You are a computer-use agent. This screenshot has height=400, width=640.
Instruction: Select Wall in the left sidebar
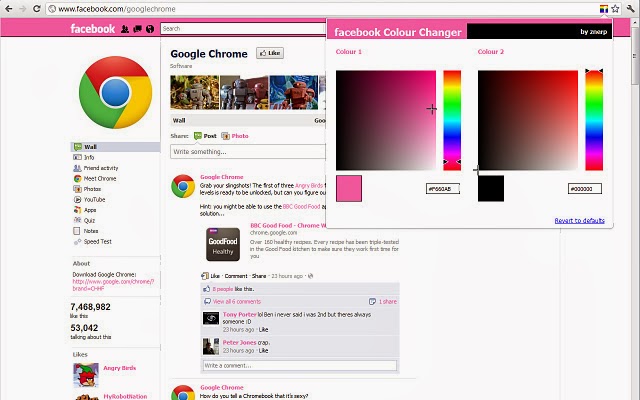[x=116, y=147]
